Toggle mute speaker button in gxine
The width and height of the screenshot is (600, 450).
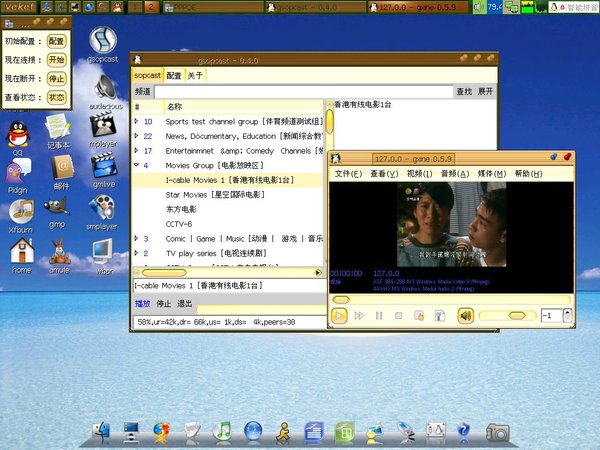point(465,316)
